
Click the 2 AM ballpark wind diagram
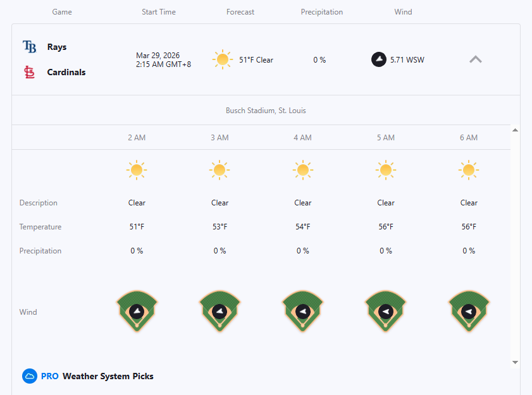click(x=137, y=311)
